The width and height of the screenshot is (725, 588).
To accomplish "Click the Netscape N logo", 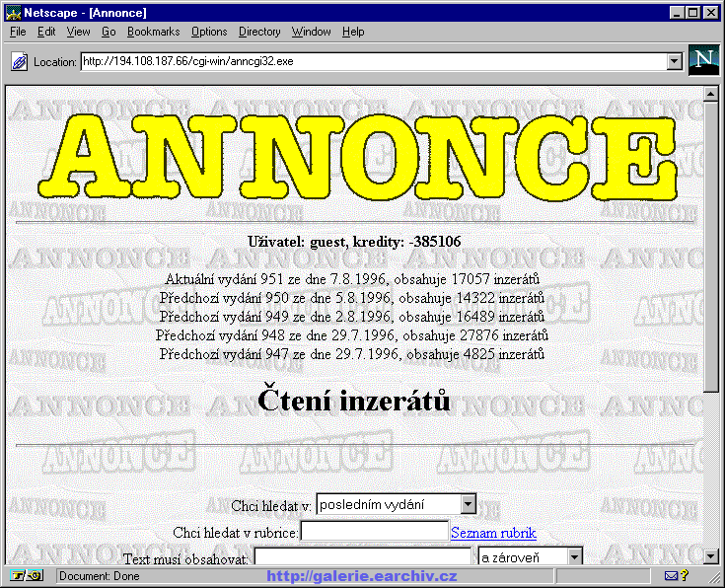I will 703,60.
